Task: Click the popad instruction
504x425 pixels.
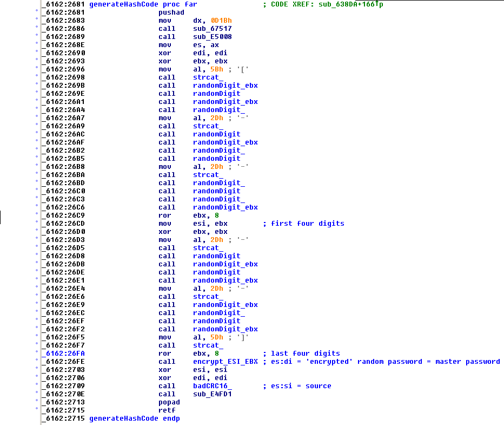Action: [x=169, y=402]
